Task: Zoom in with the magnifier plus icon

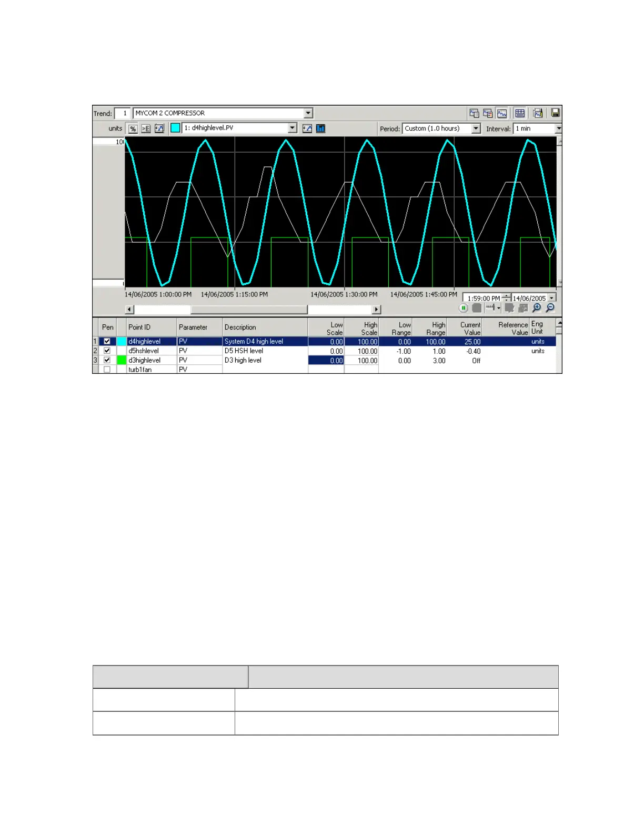Action: (x=537, y=308)
